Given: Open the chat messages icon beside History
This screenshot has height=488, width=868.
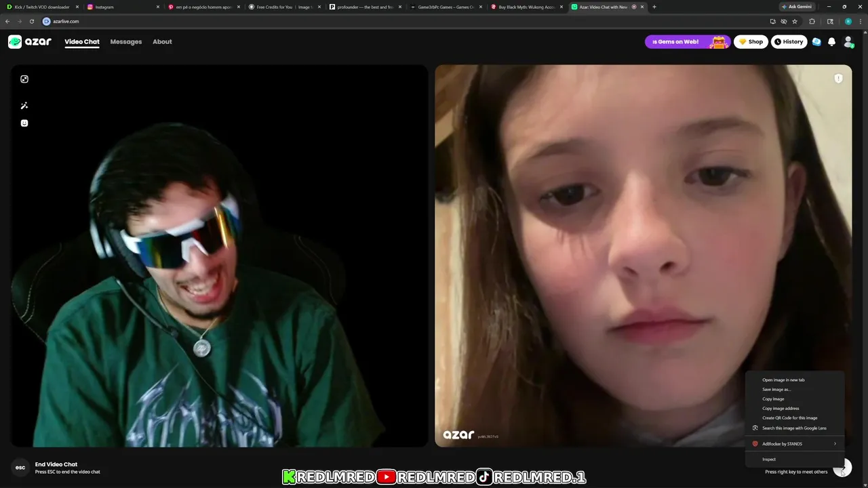Looking at the screenshot, I should click(816, 42).
